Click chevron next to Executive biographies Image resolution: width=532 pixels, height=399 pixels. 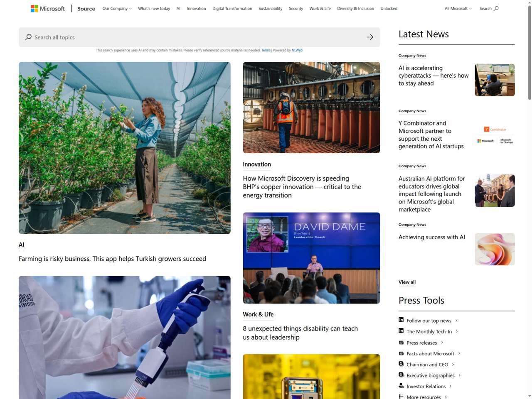point(459,375)
